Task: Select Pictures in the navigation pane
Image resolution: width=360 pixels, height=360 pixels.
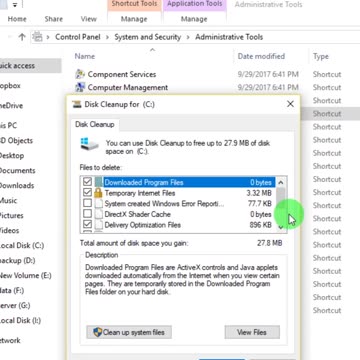Action: pyautogui.click(x=12, y=216)
